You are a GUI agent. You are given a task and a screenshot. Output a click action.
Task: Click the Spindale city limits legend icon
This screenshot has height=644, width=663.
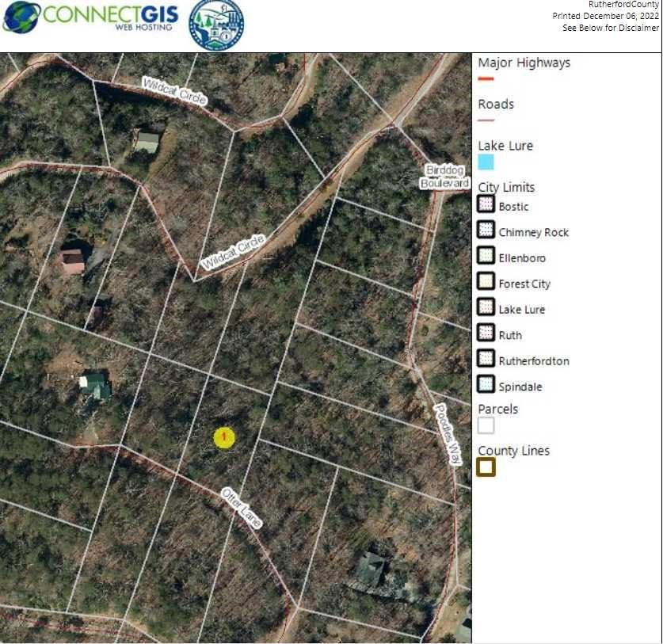[486, 386]
